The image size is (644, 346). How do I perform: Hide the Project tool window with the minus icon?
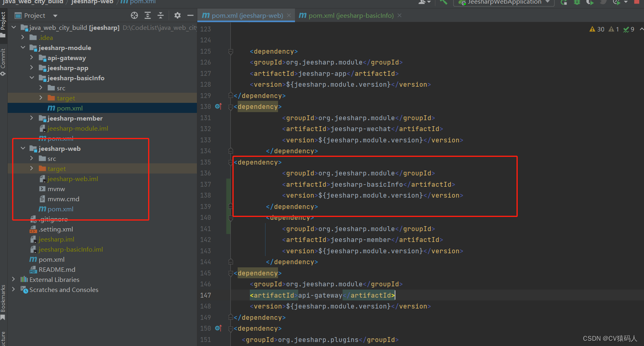click(190, 15)
